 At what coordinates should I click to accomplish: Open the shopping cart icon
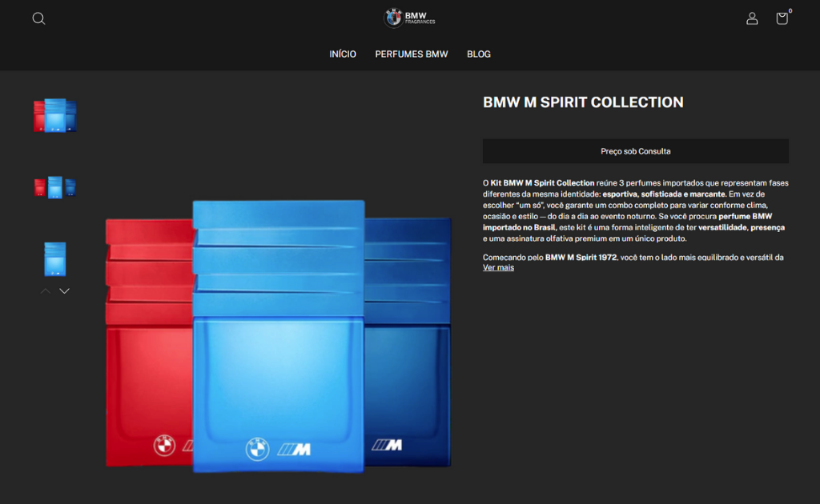(x=782, y=18)
